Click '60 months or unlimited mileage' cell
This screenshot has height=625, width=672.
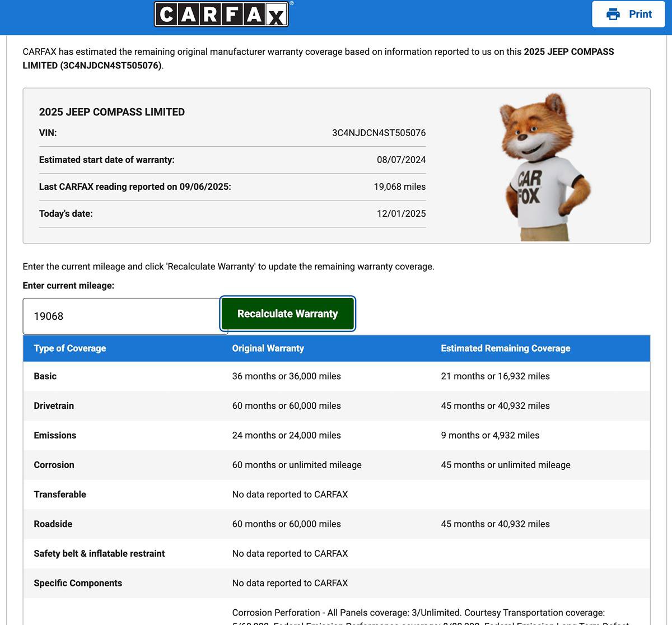pos(297,465)
